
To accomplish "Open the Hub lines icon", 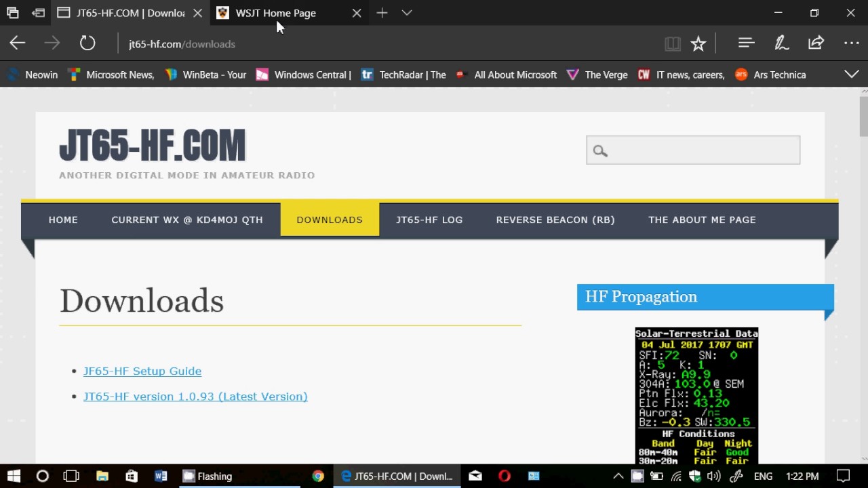I will tap(747, 43).
